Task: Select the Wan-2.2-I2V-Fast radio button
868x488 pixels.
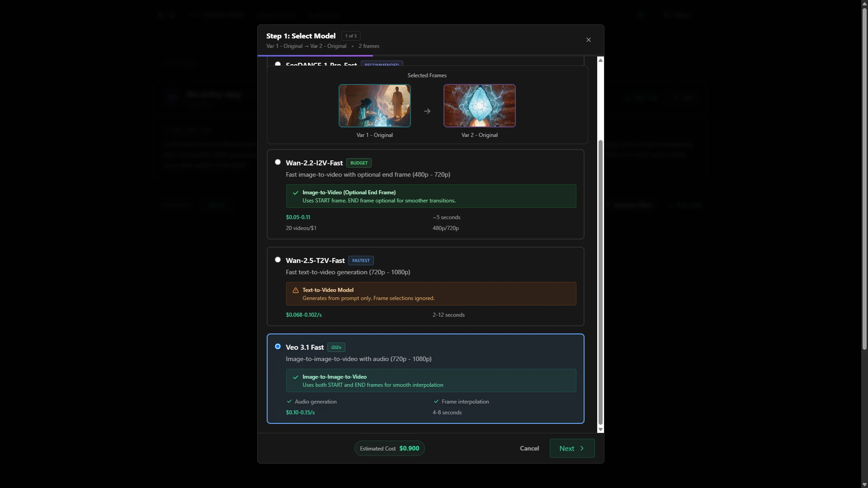Action: pos(278,162)
